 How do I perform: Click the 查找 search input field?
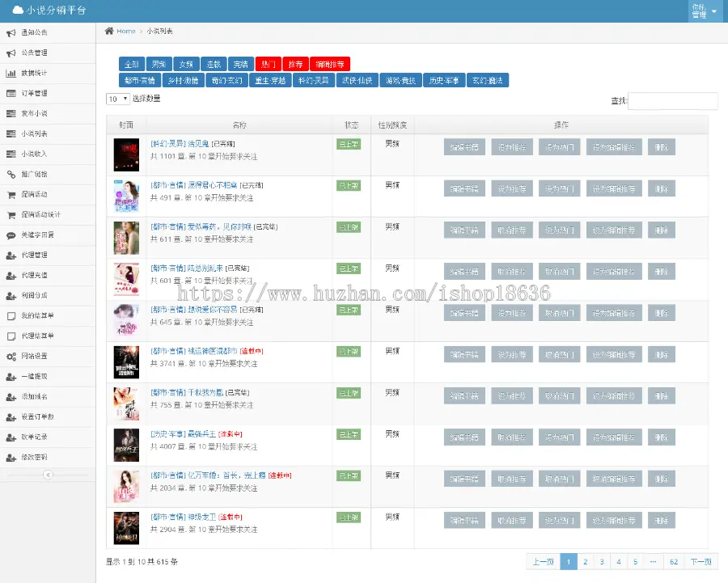(x=673, y=101)
